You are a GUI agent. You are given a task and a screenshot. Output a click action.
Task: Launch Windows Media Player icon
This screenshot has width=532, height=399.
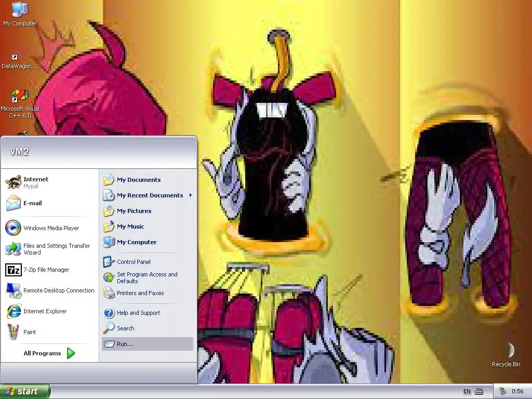(13, 228)
